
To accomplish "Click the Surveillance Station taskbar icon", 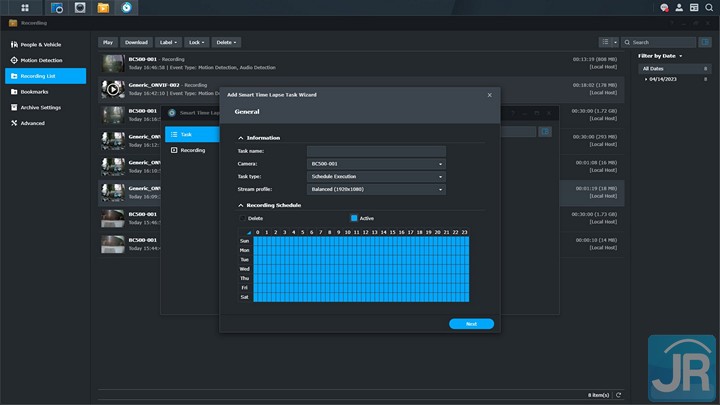I will 127,8.
